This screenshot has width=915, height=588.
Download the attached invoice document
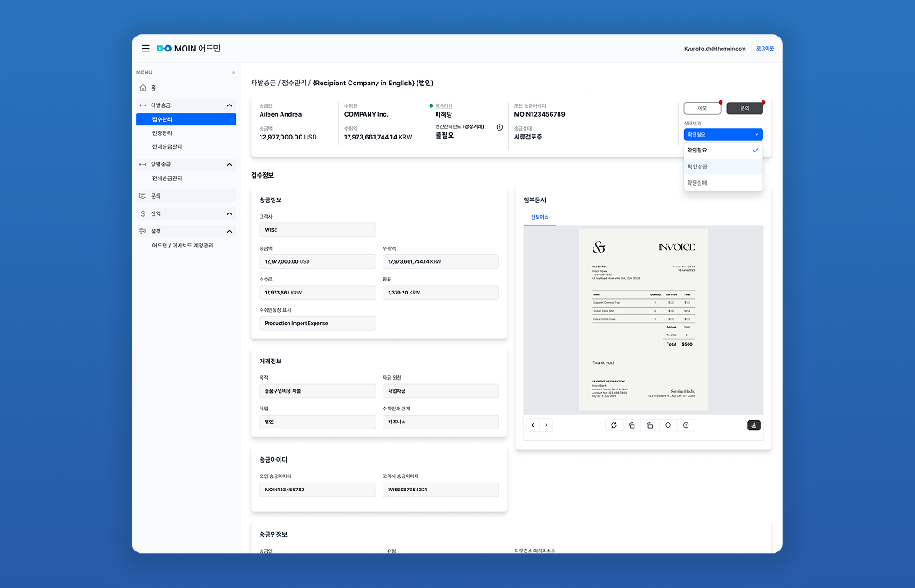754,425
